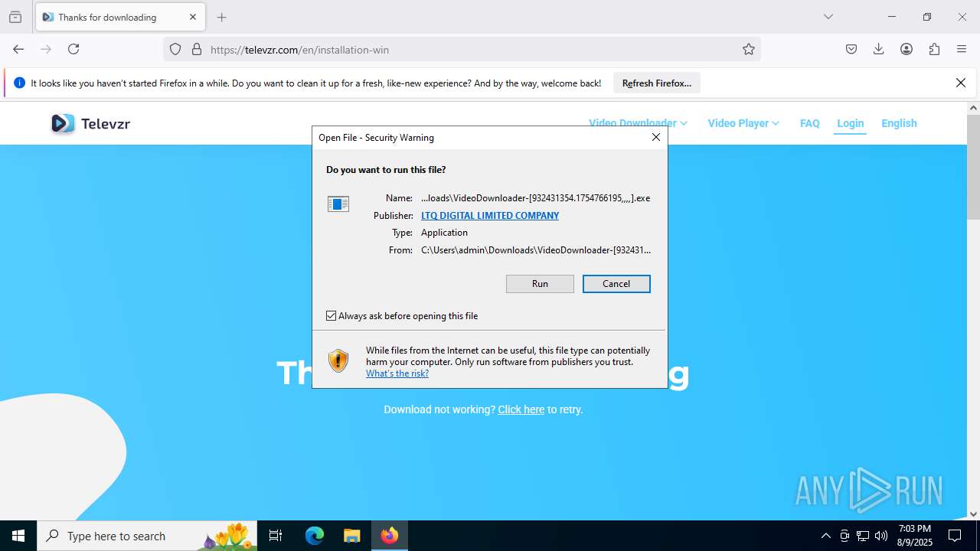Cancel running the file
This screenshot has width=980, height=551.
pyautogui.click(x=616, y=284)
